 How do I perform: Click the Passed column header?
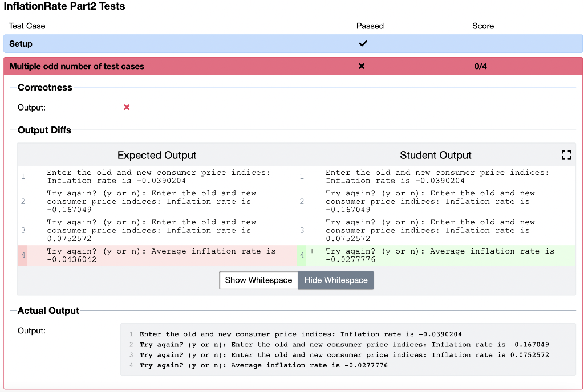point(370,26)
